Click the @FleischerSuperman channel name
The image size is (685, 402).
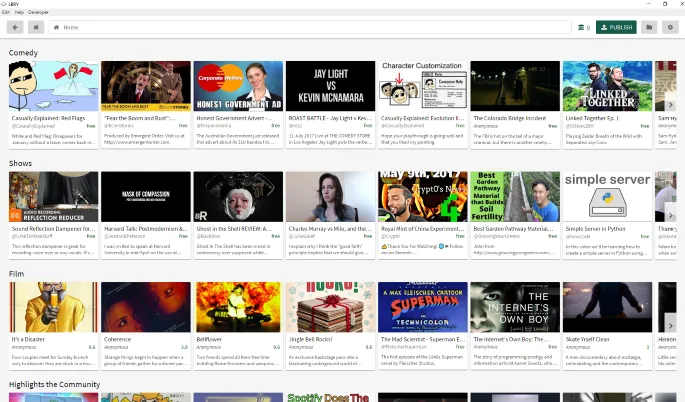click(x=404, y=347)
